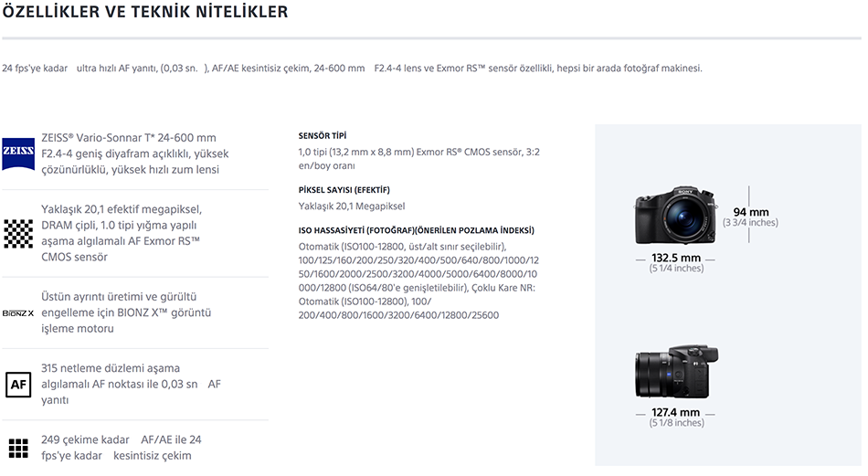Click the 20,1 efektif megapiksel feature text
Viewport: 868px width, 476px height.
pos(122,233)
